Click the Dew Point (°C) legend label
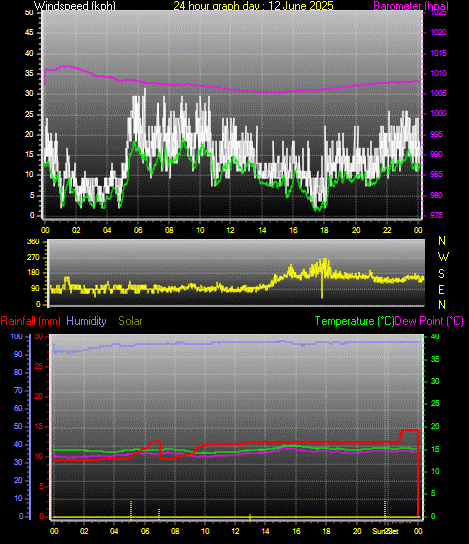 click(429, 321)
